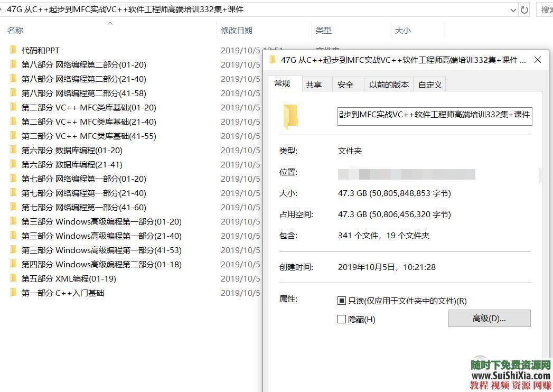The height and width of the screenshot is (392, 553).
Task: Toggle the 只读 attribute checkbox
Action: 341,301
